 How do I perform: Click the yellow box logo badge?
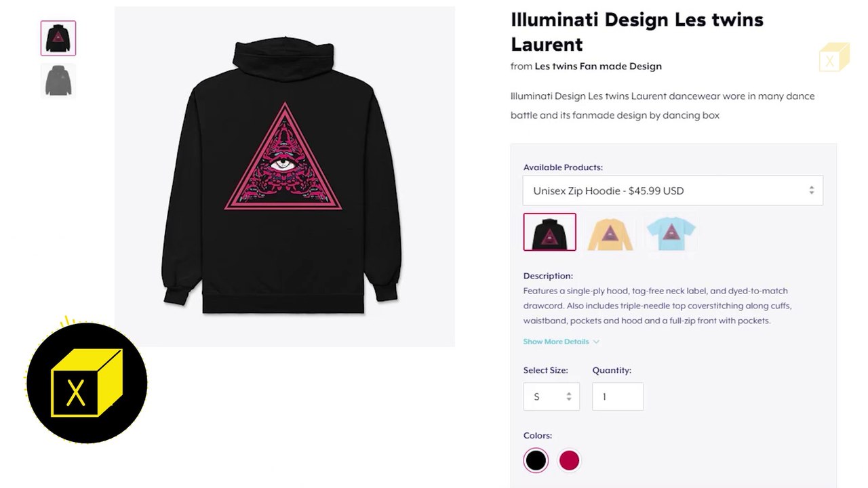[x=86, y=383]
